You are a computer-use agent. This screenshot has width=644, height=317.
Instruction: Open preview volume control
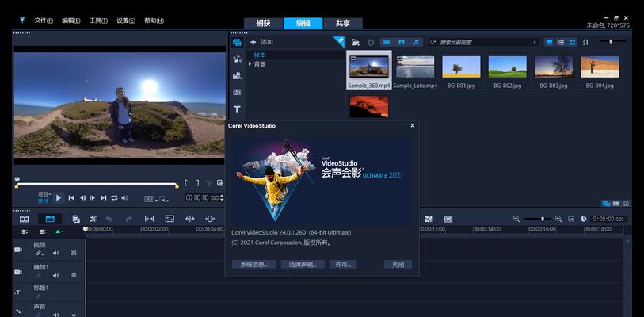(x=125, y=198)
